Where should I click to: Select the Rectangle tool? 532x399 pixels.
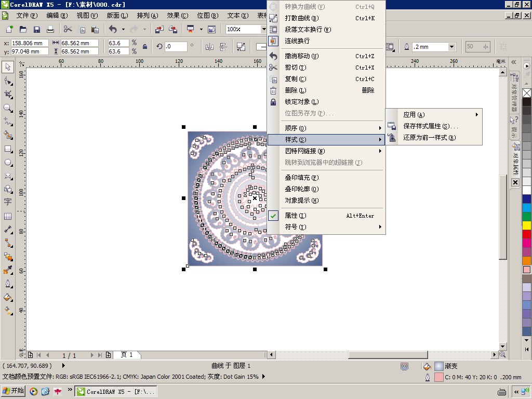point(8,149)
